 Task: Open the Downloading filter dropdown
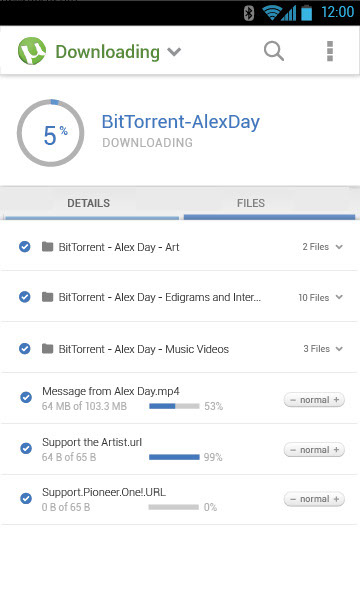click(175, 52)
